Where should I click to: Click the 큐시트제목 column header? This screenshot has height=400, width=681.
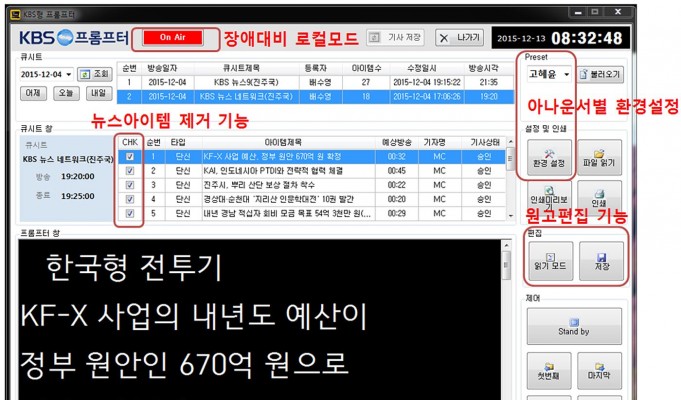coord(247,68)
